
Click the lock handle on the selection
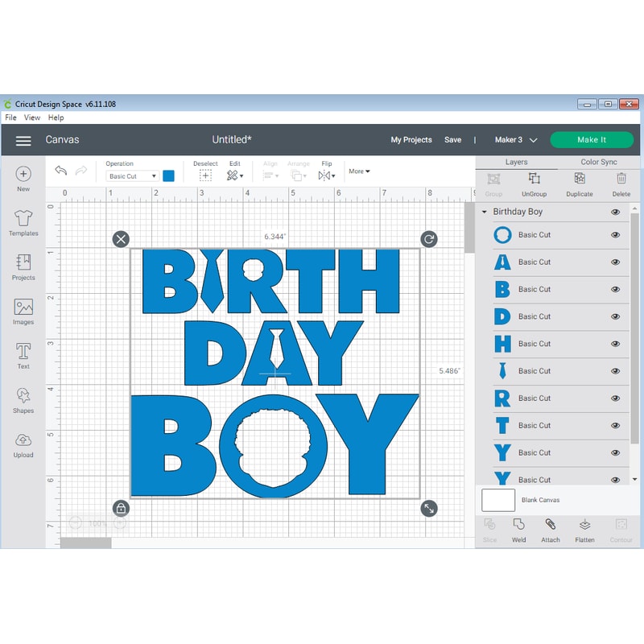coord(122,509)
